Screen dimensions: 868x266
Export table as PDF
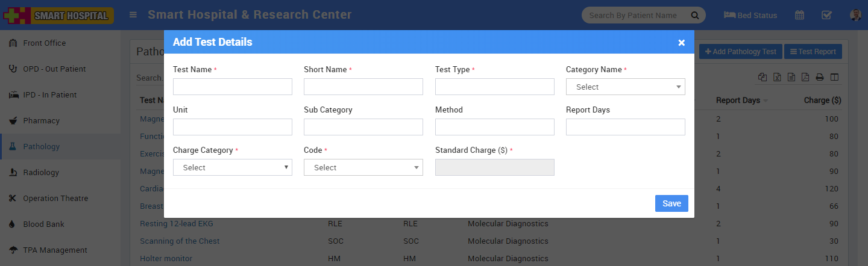(805, 77)
